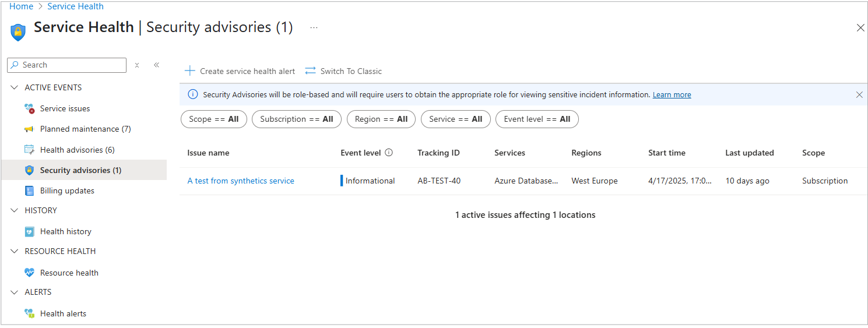Click the Health advisories calendar icon
The width and height of the screenshot is (868, 328).
coord(30,150)
